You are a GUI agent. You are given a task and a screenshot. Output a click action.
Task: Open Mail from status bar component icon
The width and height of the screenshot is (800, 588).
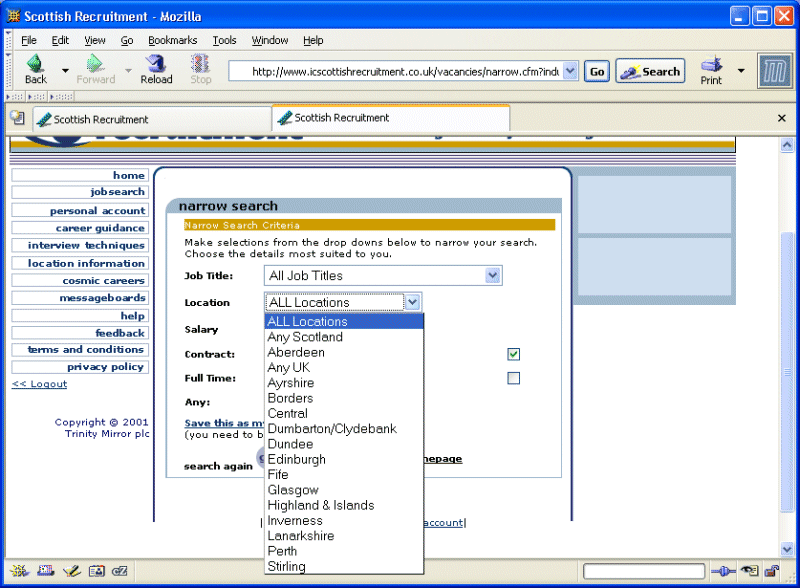(45, 571)
